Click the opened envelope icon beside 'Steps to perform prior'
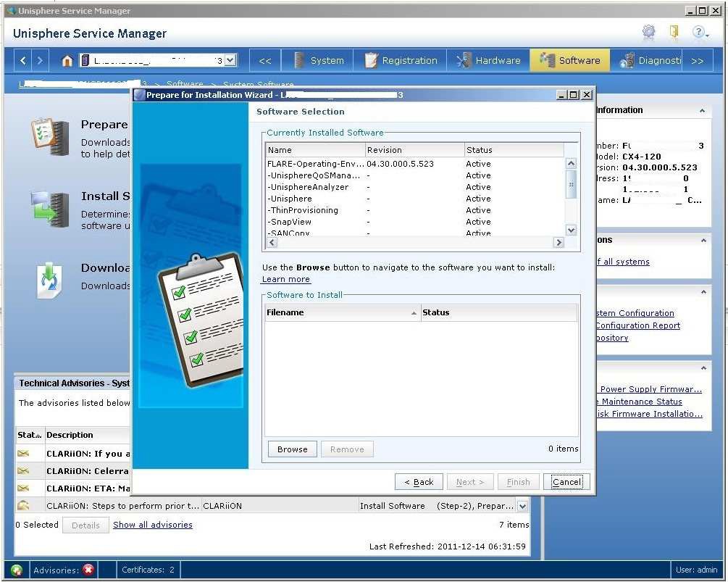The image size is (728, 582). (23, 505)
